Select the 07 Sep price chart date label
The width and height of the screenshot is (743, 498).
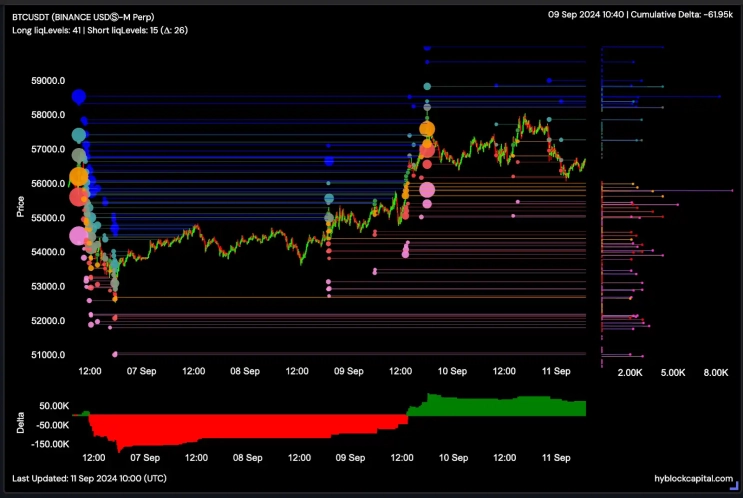(141, 372)
